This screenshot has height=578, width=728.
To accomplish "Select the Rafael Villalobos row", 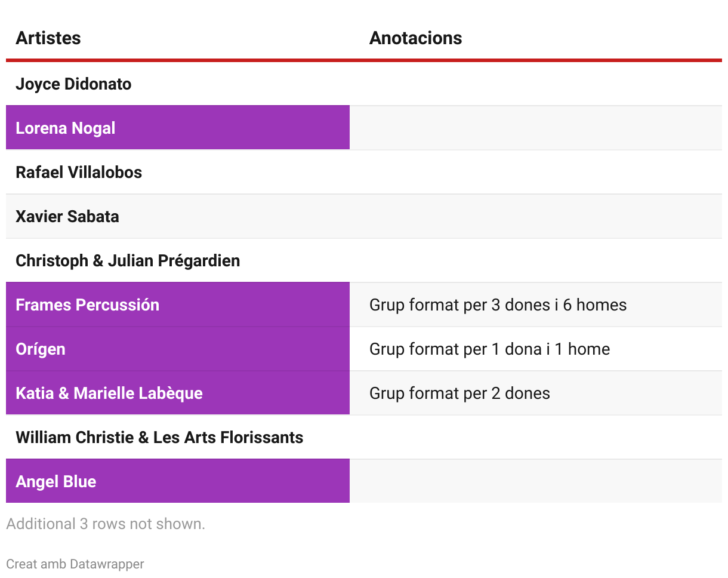I will (x=79, y=173).
